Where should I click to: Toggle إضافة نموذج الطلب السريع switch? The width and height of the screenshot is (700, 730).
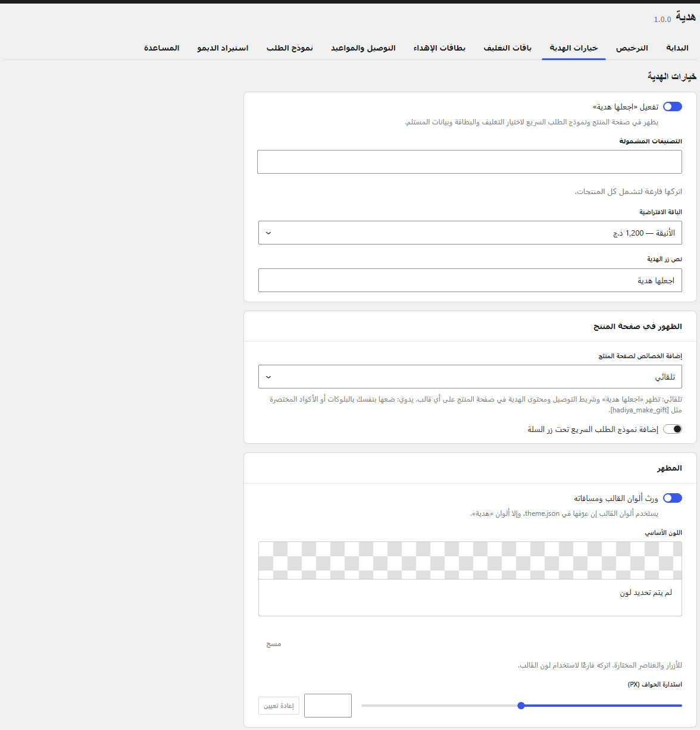tap(673, 429)
